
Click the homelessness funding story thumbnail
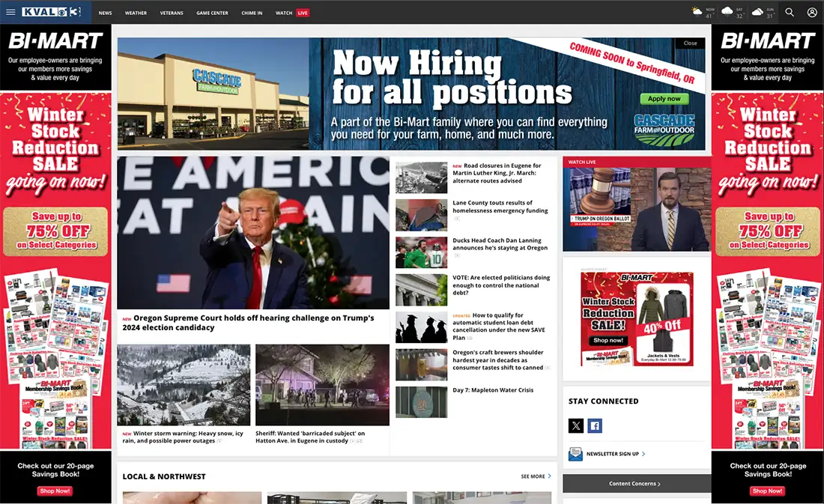422,215
